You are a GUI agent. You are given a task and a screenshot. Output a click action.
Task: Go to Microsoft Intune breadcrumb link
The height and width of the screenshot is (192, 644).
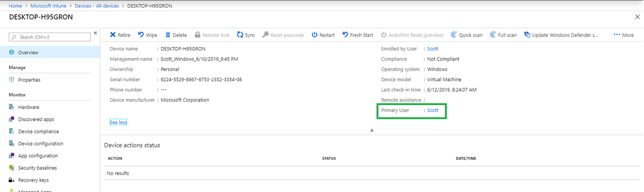[49, 6]
